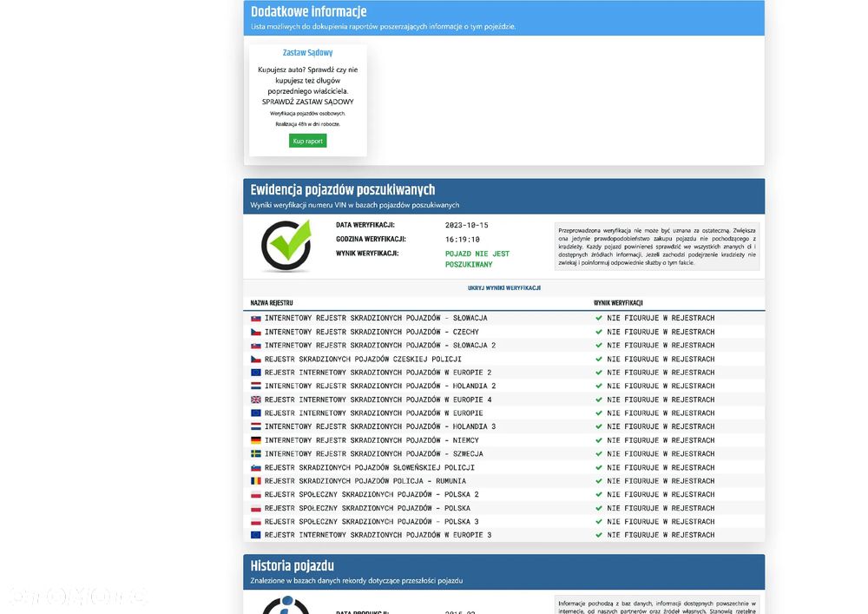Click the info icon in Historia pojazdu section
Viewport: 868px width, 614px height.
286,605
